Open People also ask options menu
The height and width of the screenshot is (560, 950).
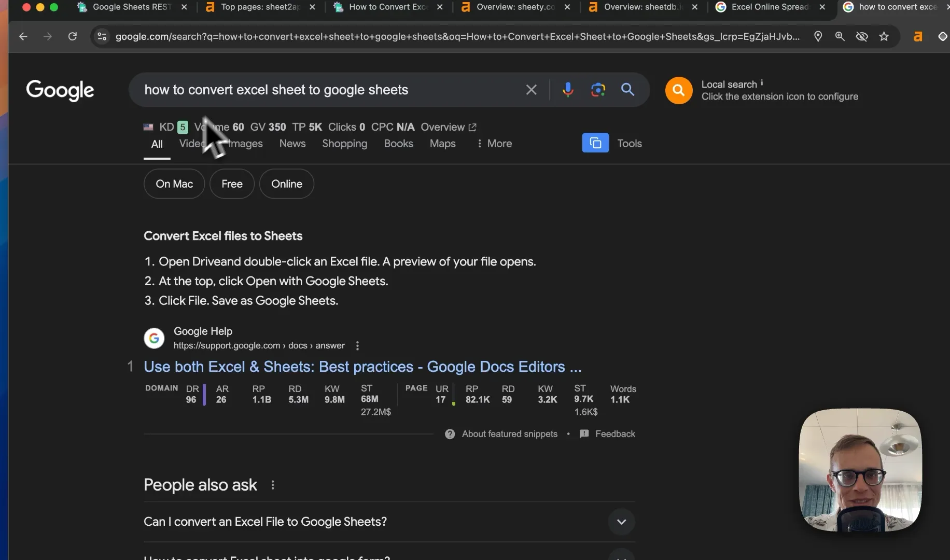(273, 485)
